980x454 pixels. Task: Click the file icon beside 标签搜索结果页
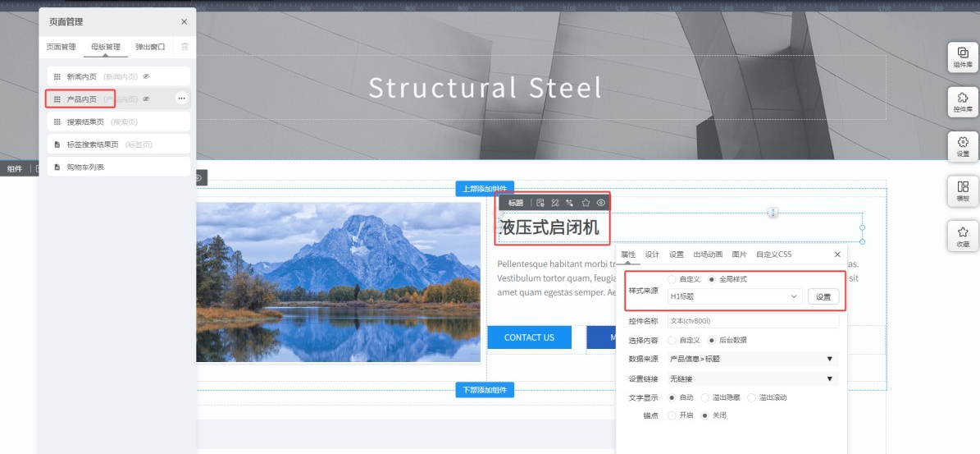(57, 144)
